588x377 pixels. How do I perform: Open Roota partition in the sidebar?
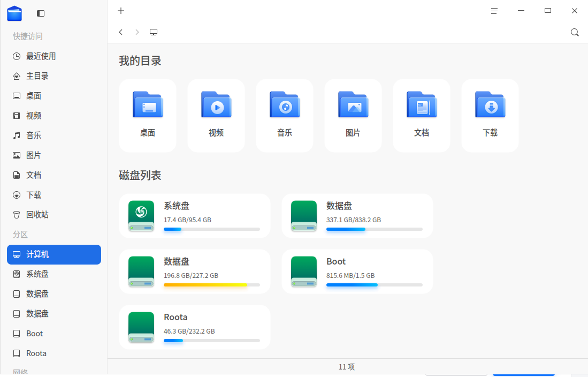[54, 354]
